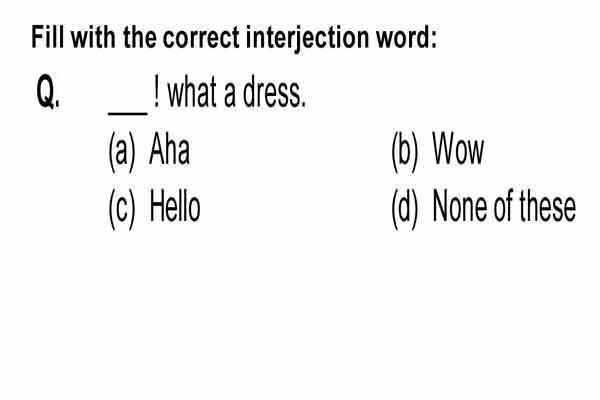600x400 pixels.
Task: Click the heading text word:
Action: [406, 38]
